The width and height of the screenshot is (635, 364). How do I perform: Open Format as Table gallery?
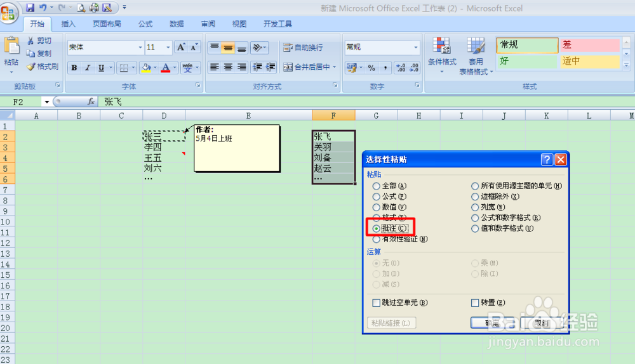476,55
